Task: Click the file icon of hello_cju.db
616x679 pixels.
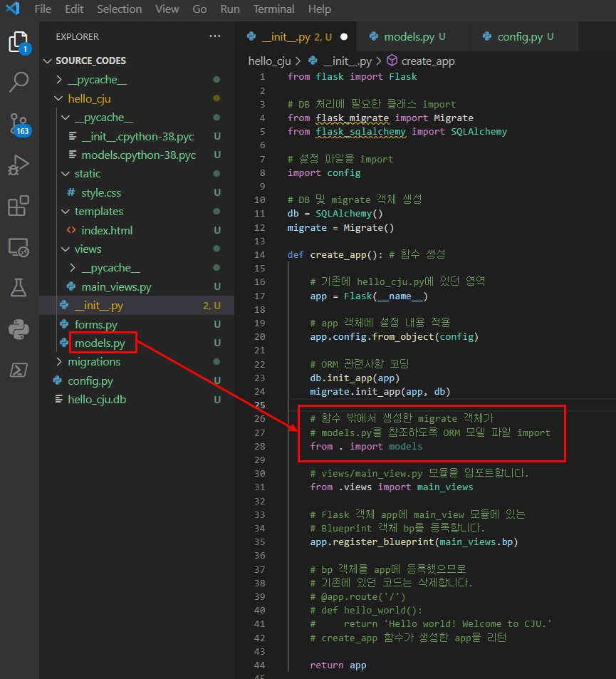Action: click(58, 399)
